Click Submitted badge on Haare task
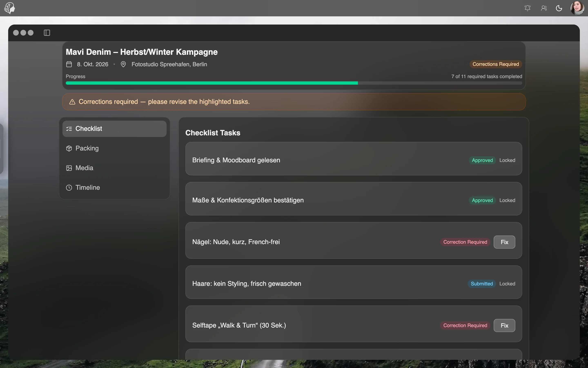The height and width of the screenshot is (368, 588). point(482,284)
